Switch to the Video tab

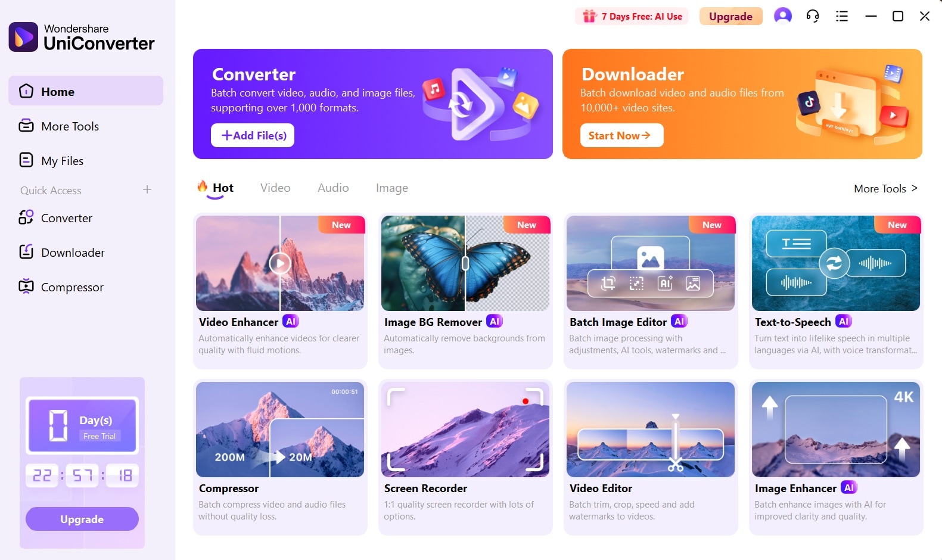(275, 188)
